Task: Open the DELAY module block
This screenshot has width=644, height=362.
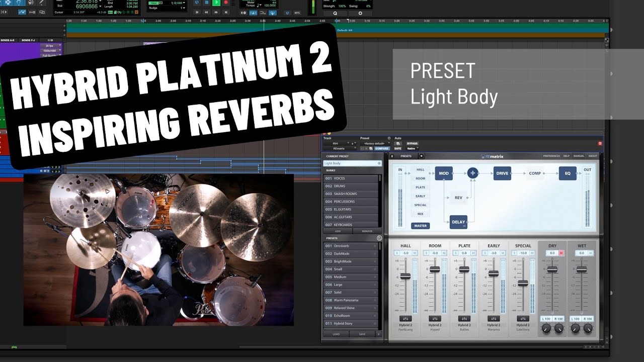Action: (x=458, y=222)
